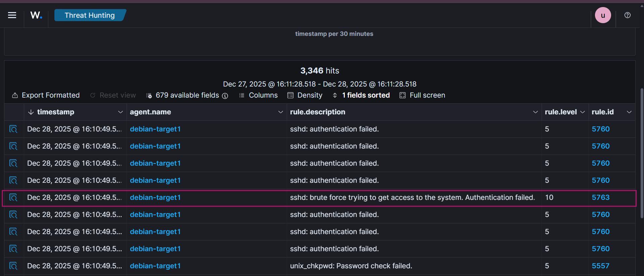Expand rule.description column options chevron
The width and height of the screenshot is (644, 276).
[x=535, y=112]
